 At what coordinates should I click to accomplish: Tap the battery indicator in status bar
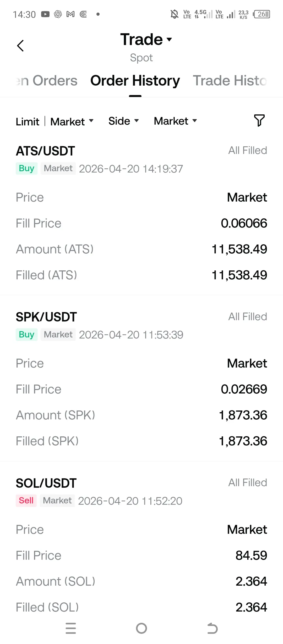(x=262, y=14)
